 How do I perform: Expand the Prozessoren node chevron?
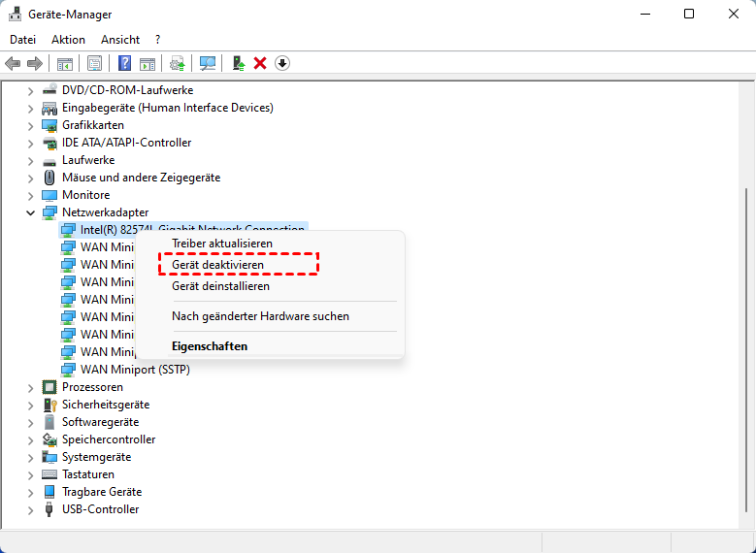[x=30, y=388]
